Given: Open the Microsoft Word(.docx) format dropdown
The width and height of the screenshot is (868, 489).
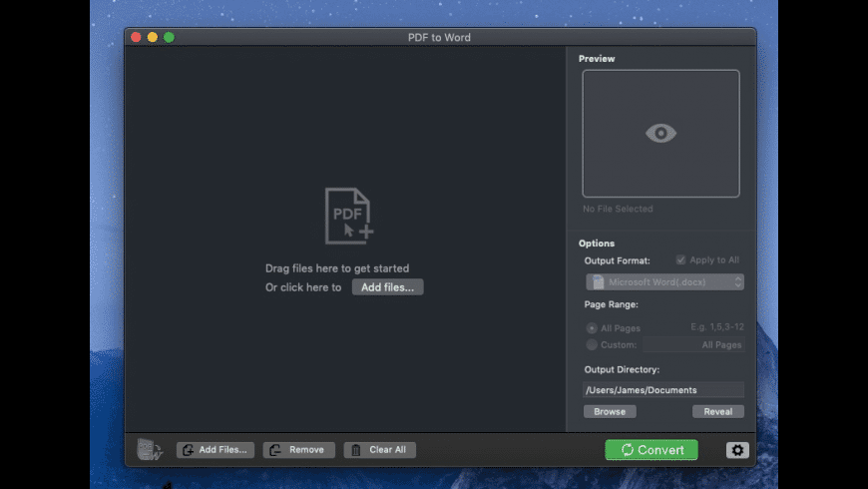Looking at the screenshot, I should tap(664, 281).
